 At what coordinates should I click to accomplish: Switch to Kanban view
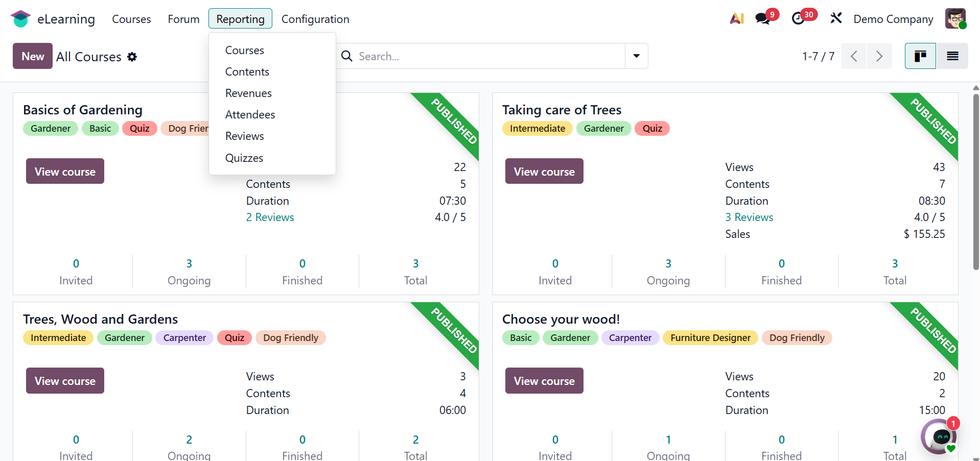pyautogui.click(x=920, y=56)
